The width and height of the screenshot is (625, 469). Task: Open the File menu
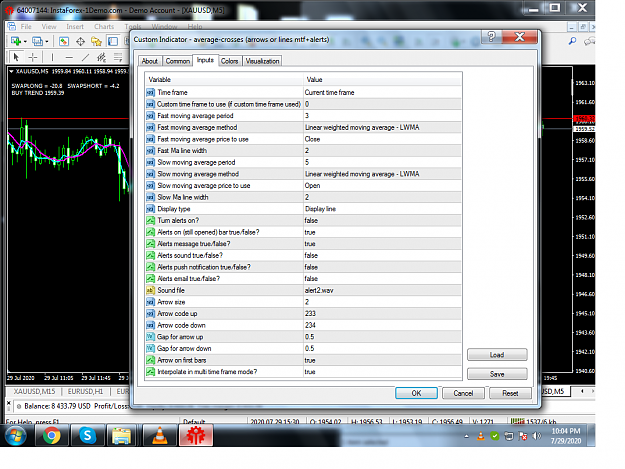[x=26, y=27]
